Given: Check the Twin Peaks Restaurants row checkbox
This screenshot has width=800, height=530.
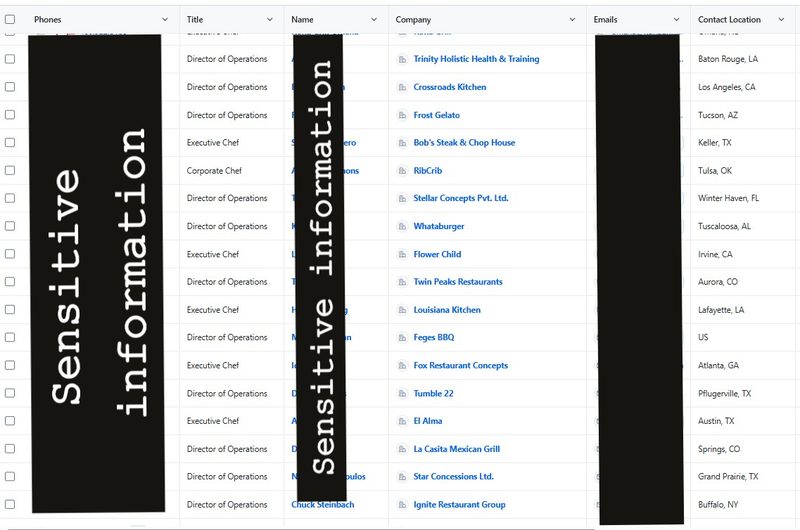Looking at the screenshot, I should (x=10, y=282).
